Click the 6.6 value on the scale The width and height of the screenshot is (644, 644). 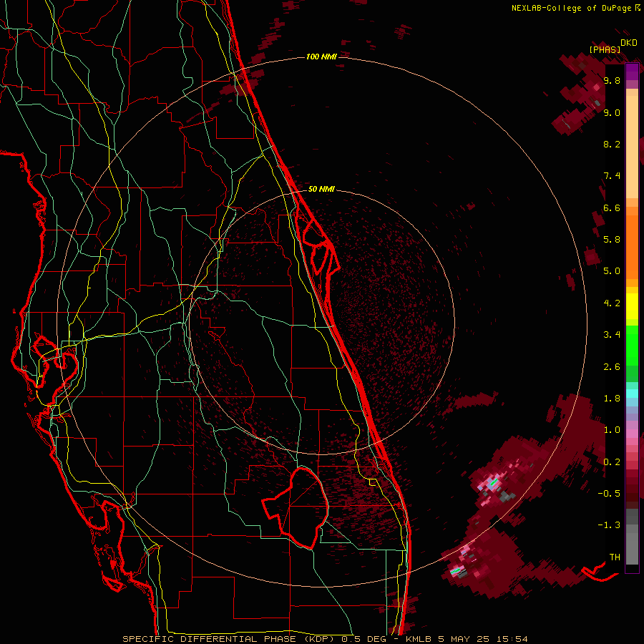coord(612,208)
